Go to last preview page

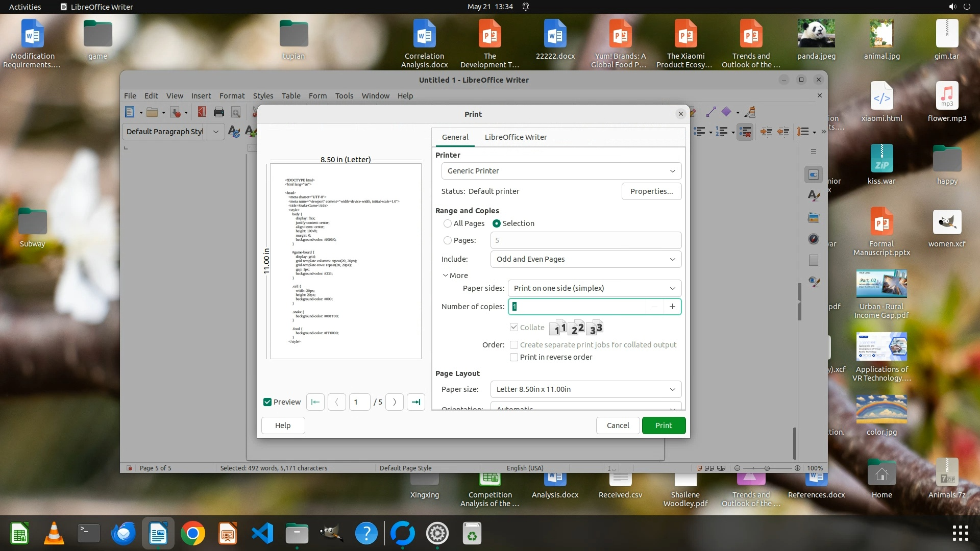pos(416,402)
